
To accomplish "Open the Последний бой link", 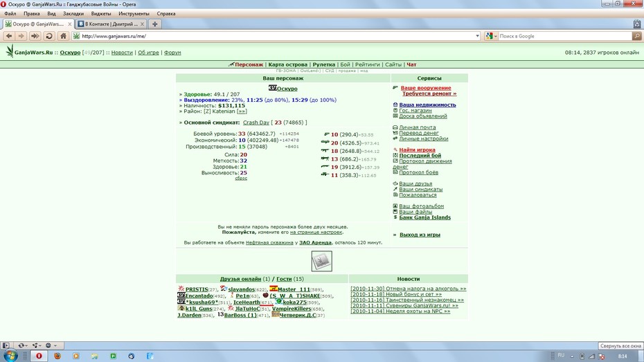I will click(x=420, y=156).
